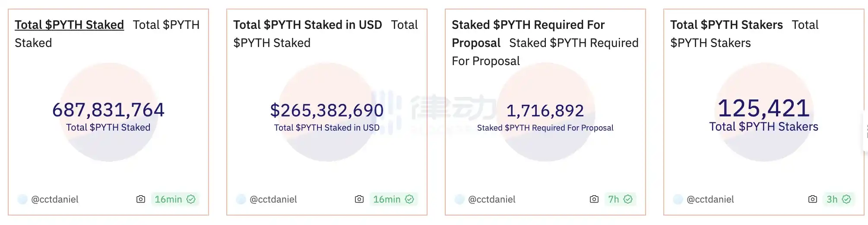This screenshot has height=225, width=868.
Task: Click camera icon on Total $PYTH Staked card
Action: pos(141,199)
